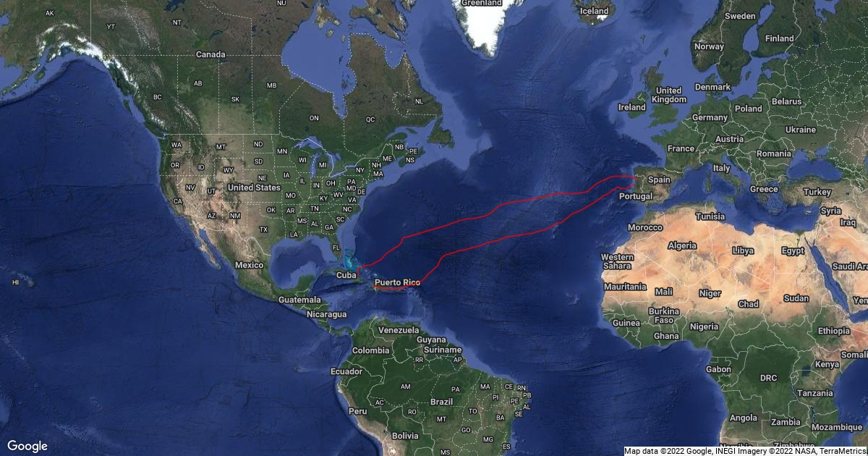Click the United States label
Screen dimensions: 868x456
(x=254, y=187)
